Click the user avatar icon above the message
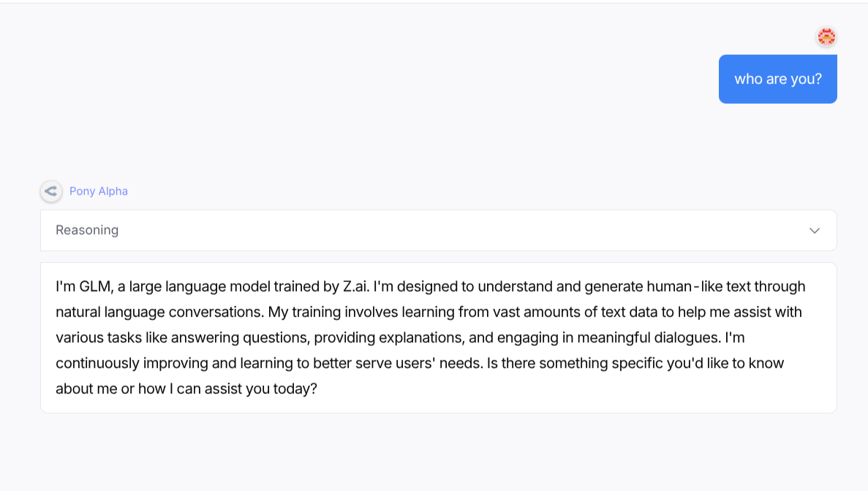This screenshot has width=868, height=491. pyautogui.click(x=826, y=37)
